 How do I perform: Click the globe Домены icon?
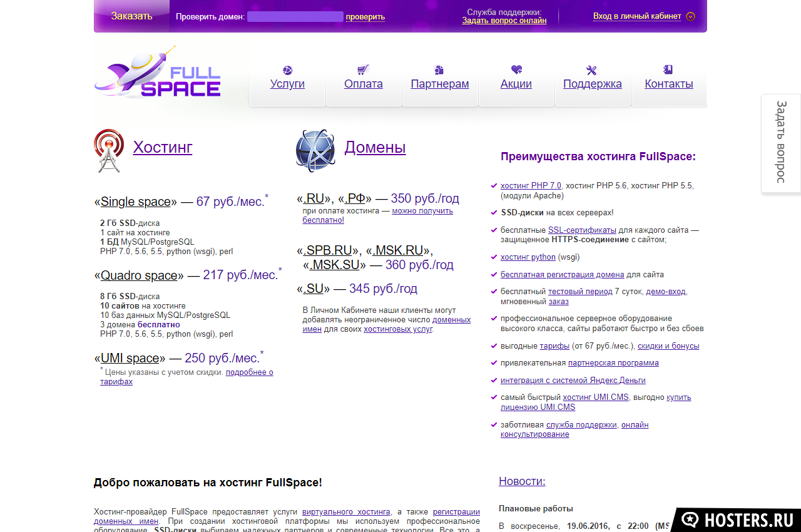[315, 150]
